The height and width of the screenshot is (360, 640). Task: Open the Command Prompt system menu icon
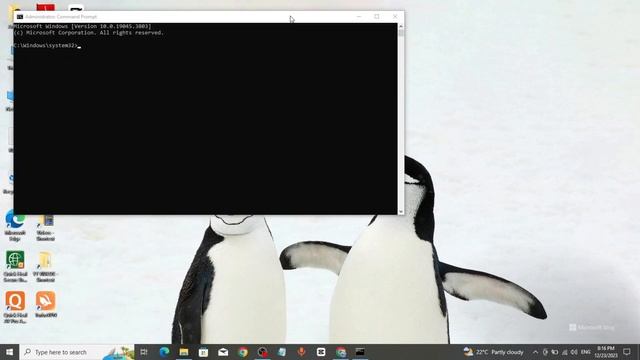(x=20, y=17)
